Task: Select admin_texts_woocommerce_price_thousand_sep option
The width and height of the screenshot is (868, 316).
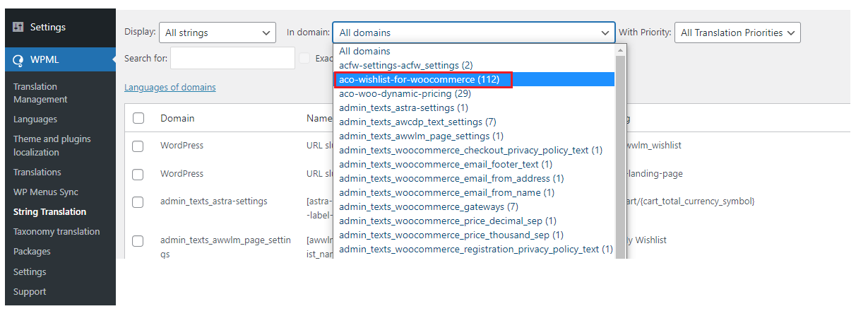Action: (x=474, y=235)
